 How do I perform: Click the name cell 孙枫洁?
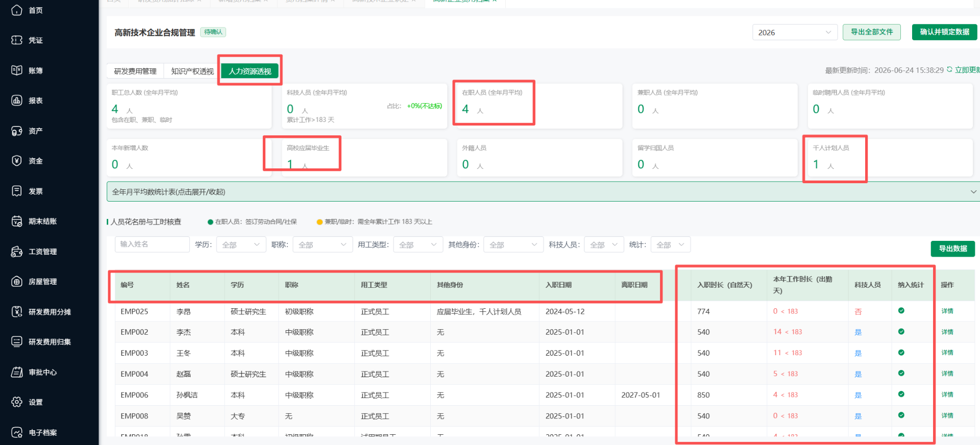click(187, 395)
